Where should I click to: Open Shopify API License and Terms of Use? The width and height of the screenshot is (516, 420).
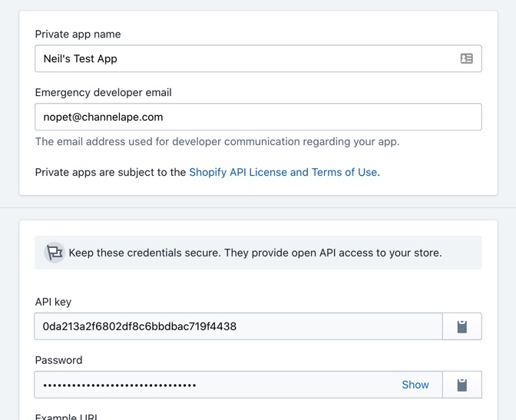pos(283,172)
